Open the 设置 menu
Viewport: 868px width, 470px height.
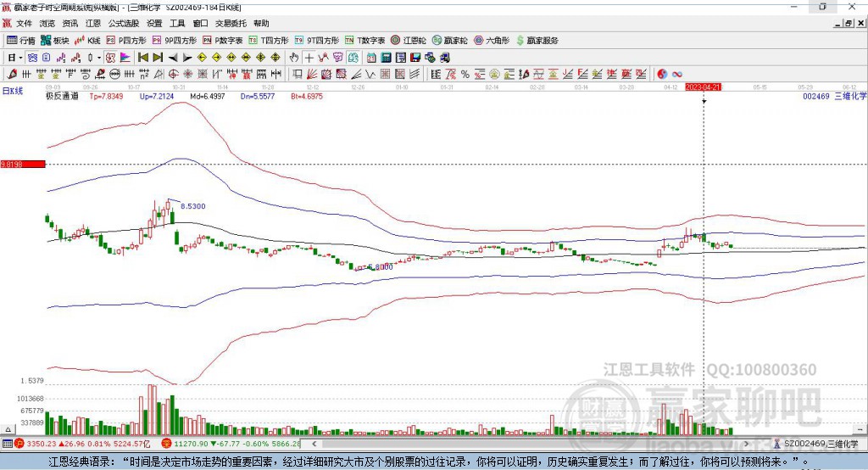click(154, 23)
